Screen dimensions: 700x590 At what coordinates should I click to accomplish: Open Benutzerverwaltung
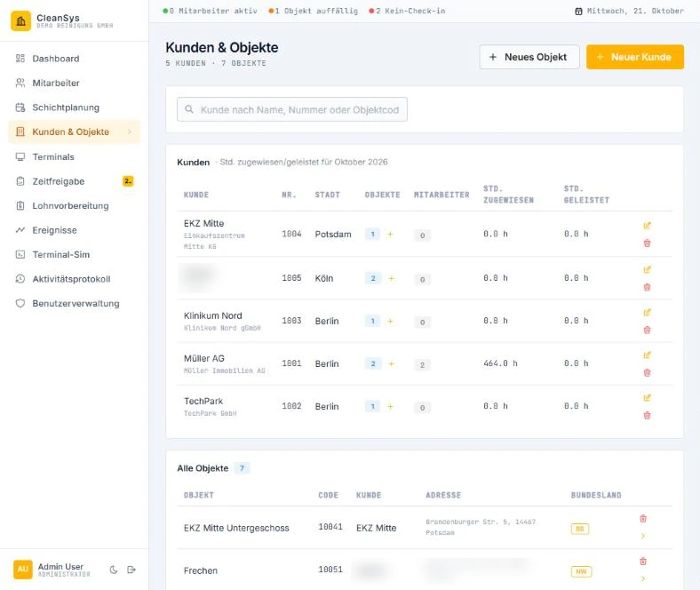click(74, 303)
